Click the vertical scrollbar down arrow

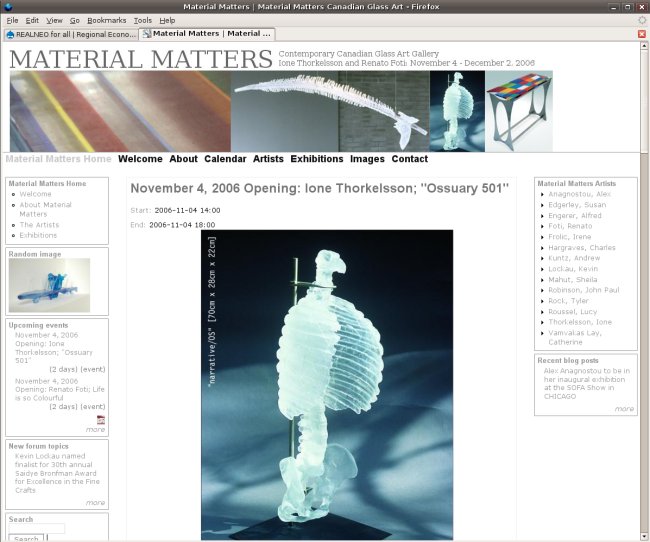coord(645,536)
